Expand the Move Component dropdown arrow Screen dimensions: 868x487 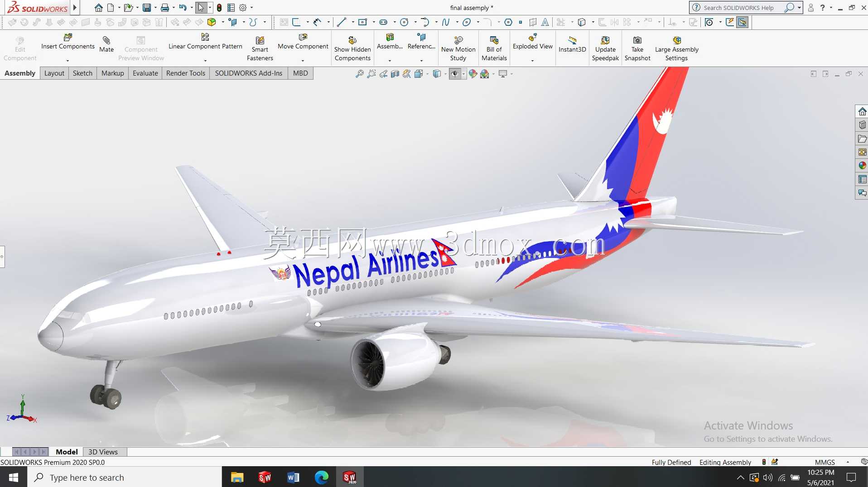[x=303, y=60]
